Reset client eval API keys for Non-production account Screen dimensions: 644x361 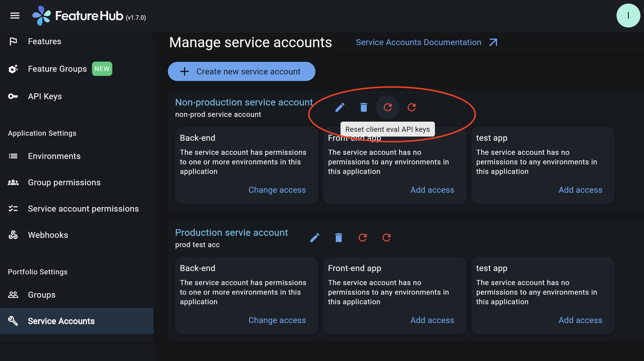point(387,107)
